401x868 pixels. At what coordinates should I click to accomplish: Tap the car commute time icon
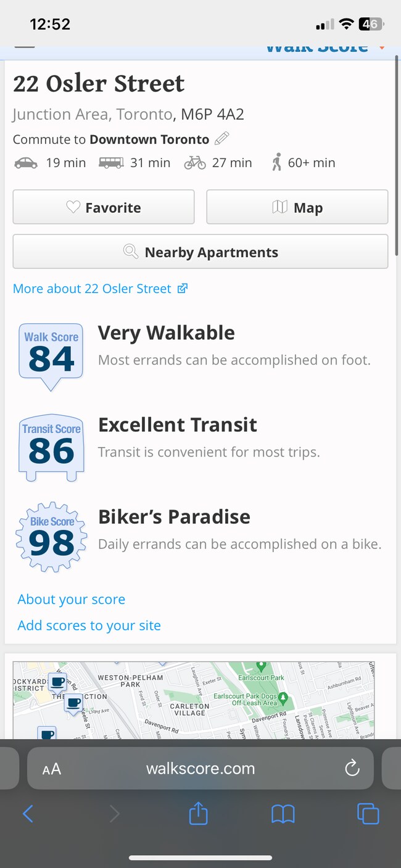pos(25,163)
